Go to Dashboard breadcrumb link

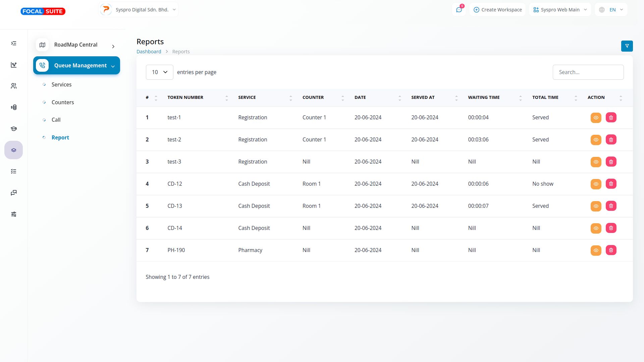coord(149,52)
